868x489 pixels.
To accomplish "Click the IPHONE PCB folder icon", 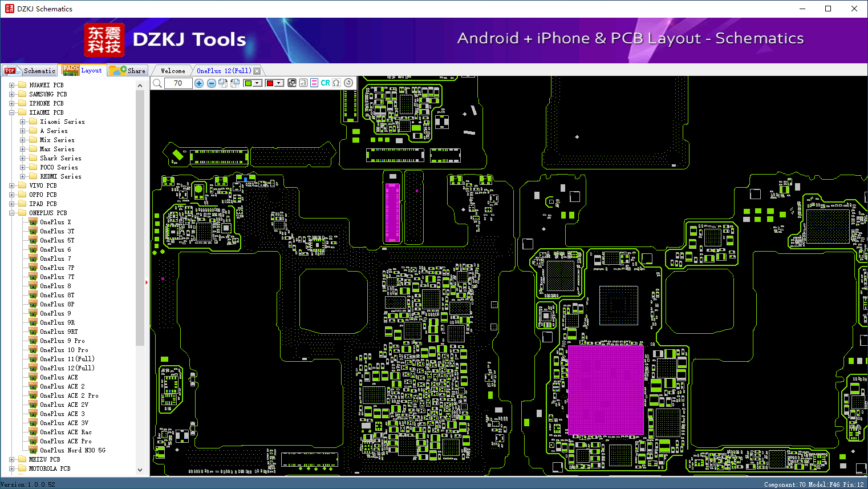I will pyautogui.click(x=22, y=103).
